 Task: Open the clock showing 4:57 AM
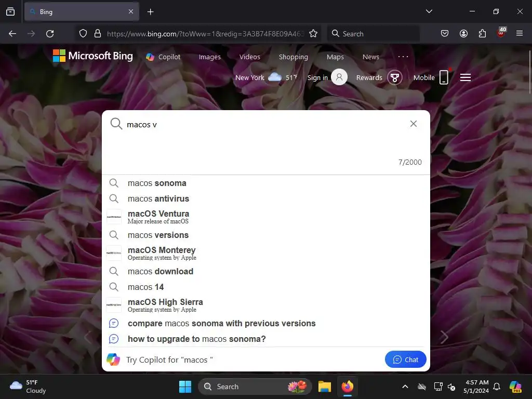click(x=476, y=387)
